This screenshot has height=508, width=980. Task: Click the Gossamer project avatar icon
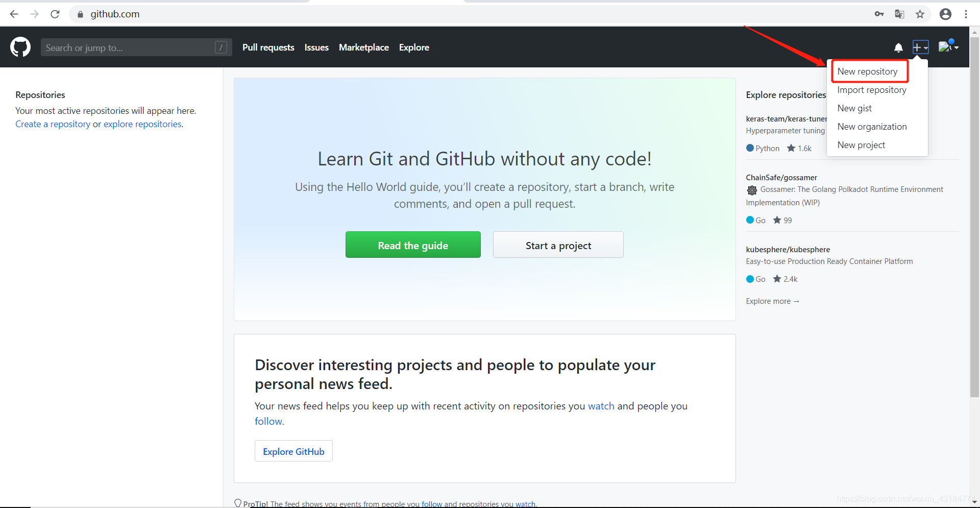pos(752,190)
